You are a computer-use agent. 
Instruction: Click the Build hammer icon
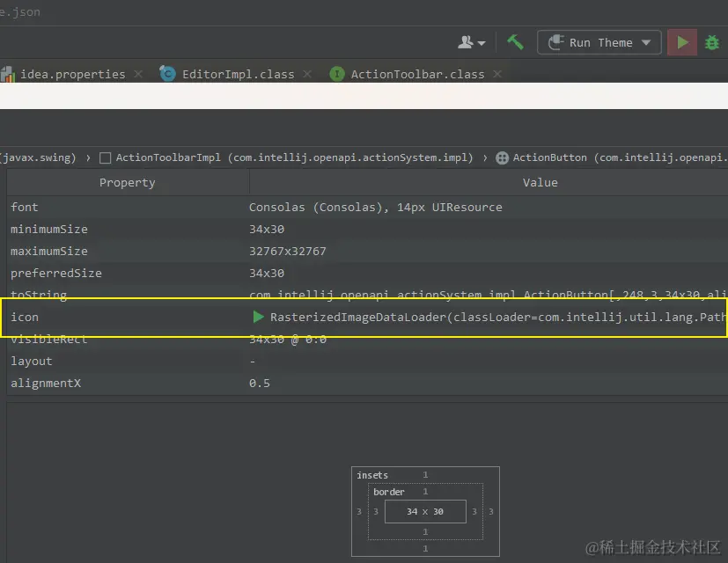pyautogui.click(x=515, y=42)
